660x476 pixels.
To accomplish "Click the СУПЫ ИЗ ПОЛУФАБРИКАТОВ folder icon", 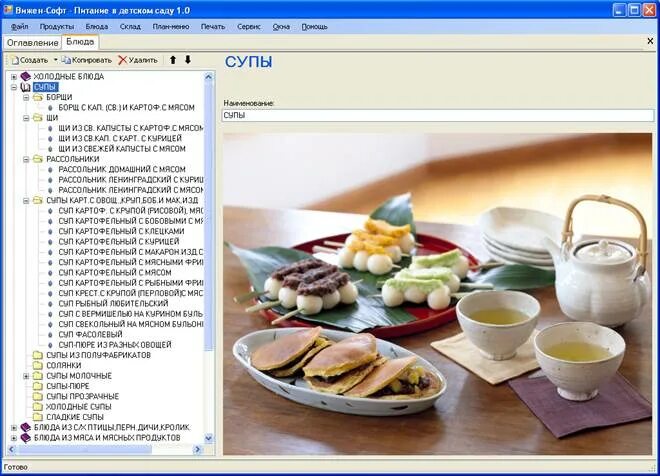I will (x=38, y=355).
